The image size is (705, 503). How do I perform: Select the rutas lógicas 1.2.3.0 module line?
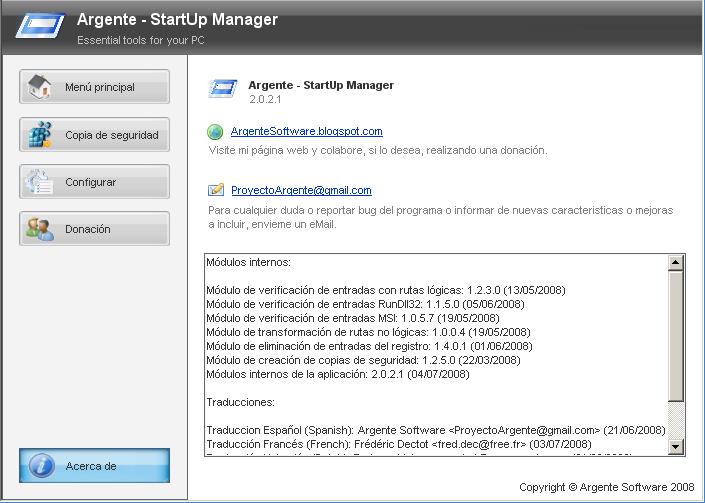coord(386,290)
